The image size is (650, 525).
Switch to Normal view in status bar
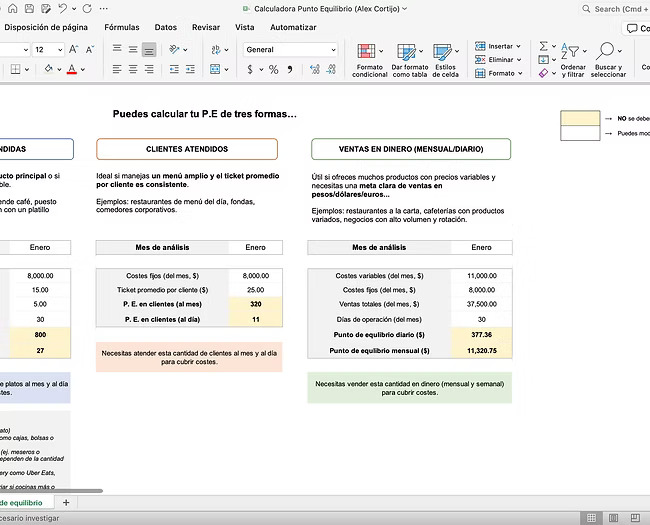point(591,518)
